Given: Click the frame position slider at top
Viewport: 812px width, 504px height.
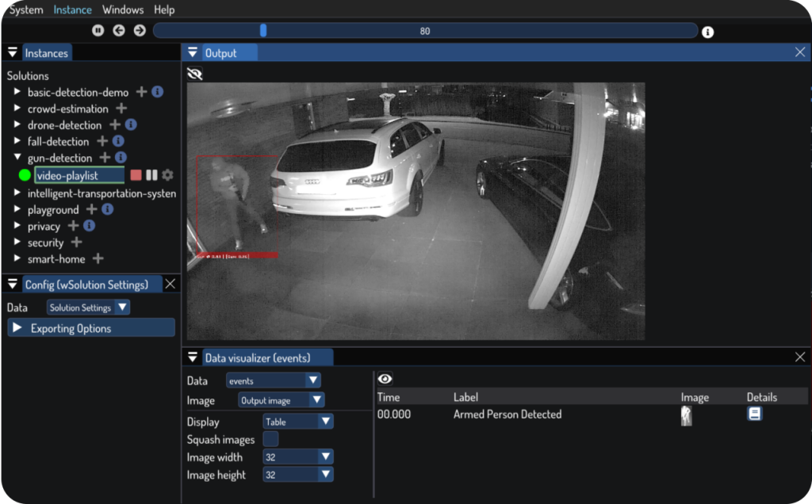Looking at the screenshot, I should (425, 31).
